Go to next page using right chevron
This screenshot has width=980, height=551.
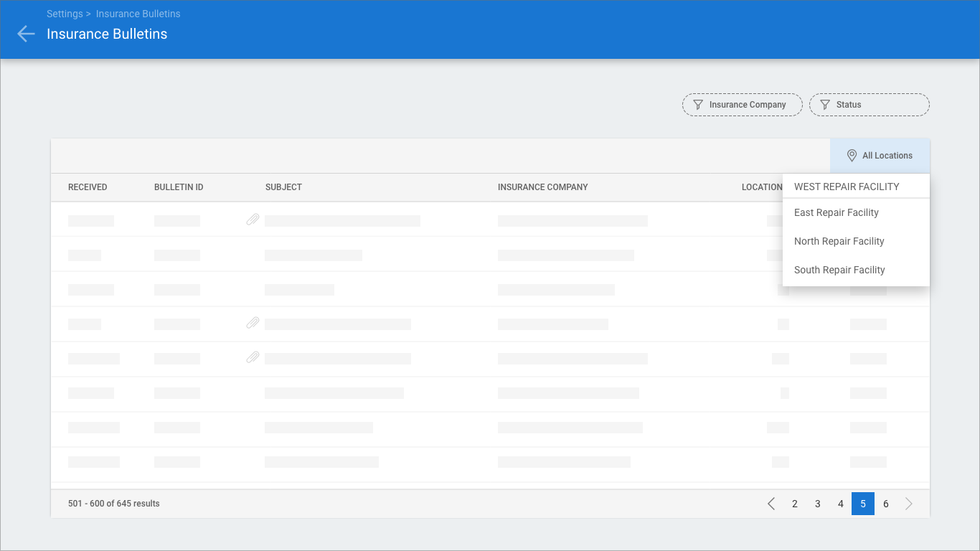(x=909, y=504)
